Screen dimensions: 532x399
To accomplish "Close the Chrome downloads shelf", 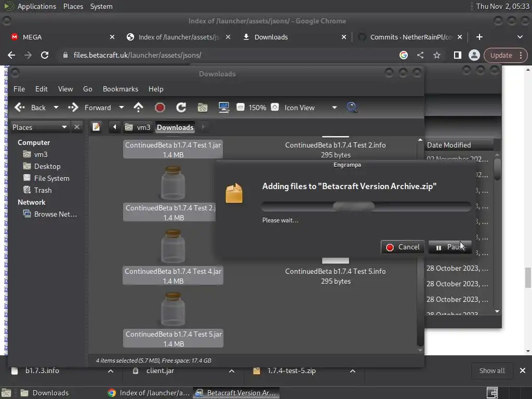I will click(523, 370).
